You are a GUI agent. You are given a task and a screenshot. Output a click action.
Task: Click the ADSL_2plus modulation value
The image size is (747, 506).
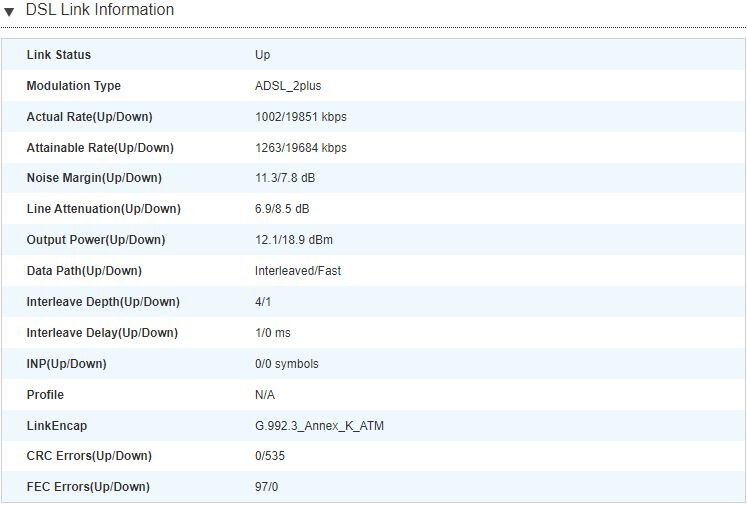[288, 86]
